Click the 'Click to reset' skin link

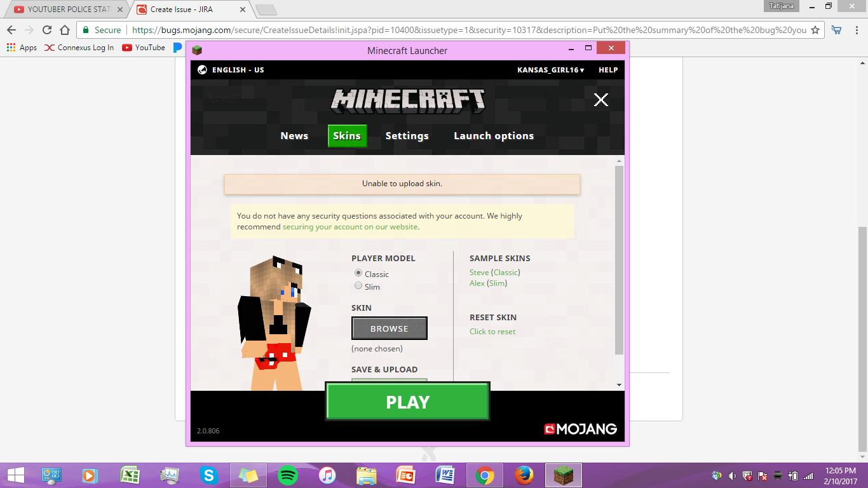click(x=492, y=332)
